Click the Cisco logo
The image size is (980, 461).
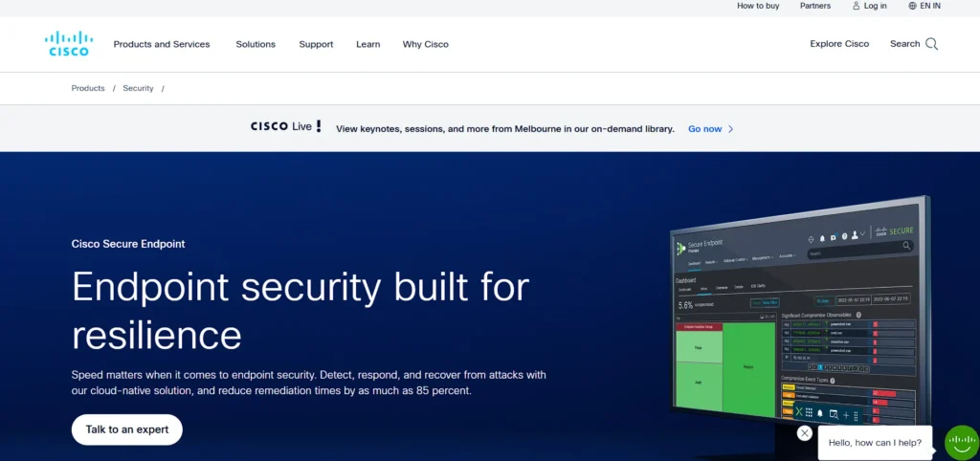click(69, 44)
